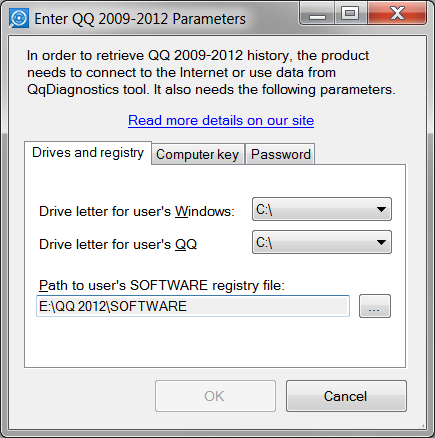The image size is (435, 438).
Task: Click the OK button
Action: pyautogui.click(x=215, y=396)
